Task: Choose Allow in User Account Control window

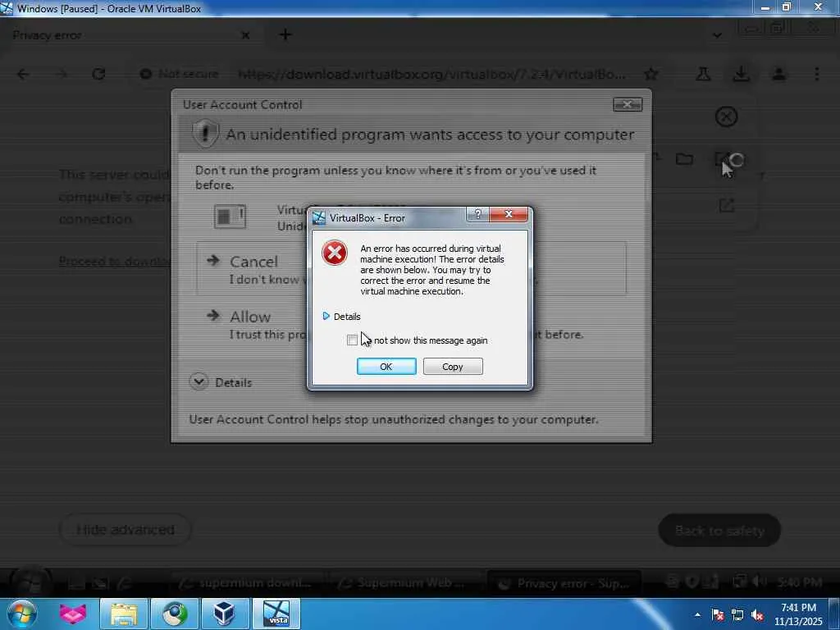Action: (411, 325)
